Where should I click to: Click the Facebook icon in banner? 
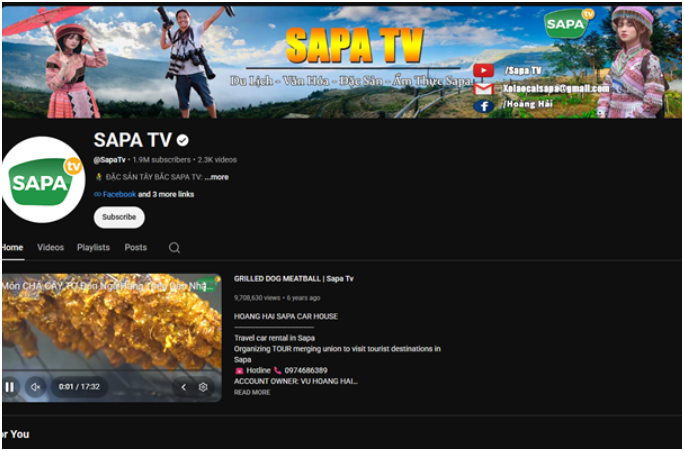483,106
